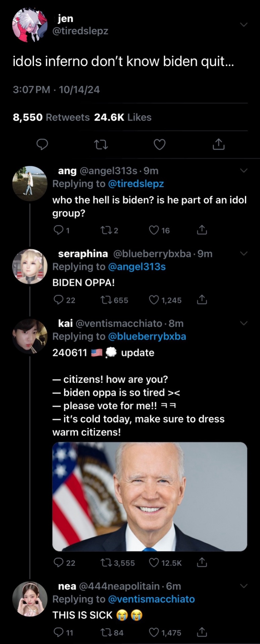Open the @ventismacchiato mention in nea's reply

151,599
